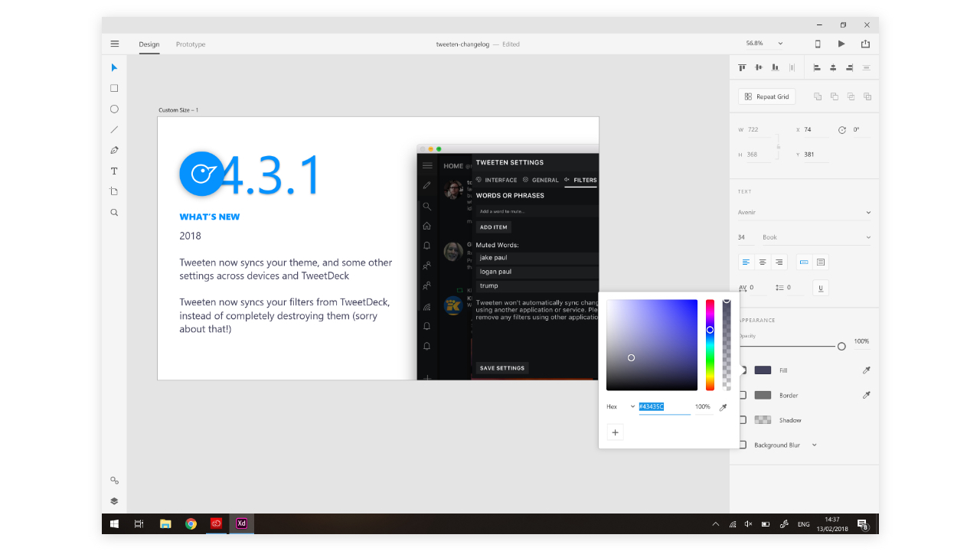Select the Ellipse tool
Screen dimensions: 980x551
(114, 109)
